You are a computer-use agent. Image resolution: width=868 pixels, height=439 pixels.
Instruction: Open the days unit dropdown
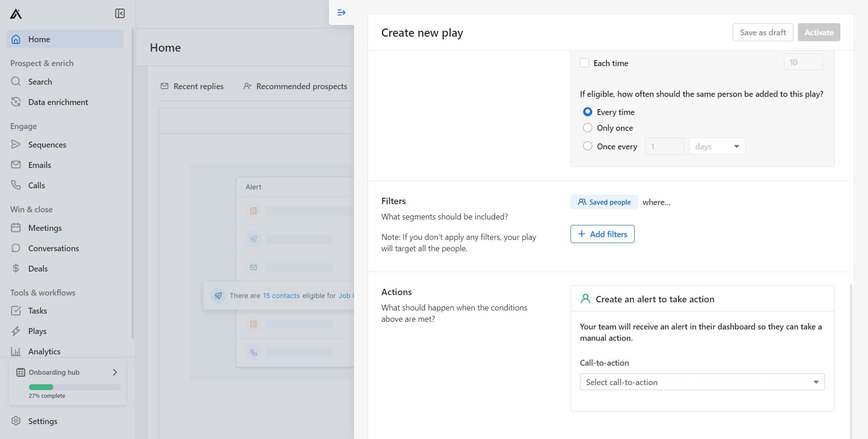pos(717,146)
